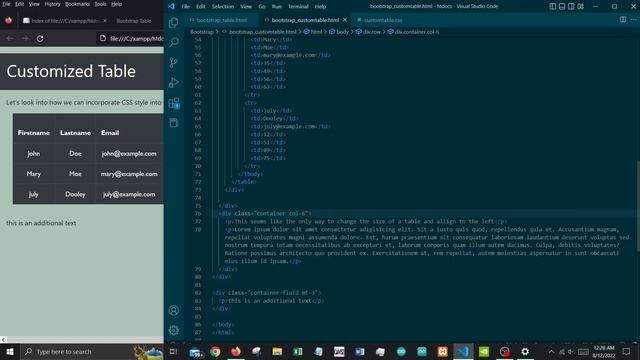The width and height of the screenshot is (640, 360).
Task: Close the Index of file Firefox tab
Action: coord(104,20)
